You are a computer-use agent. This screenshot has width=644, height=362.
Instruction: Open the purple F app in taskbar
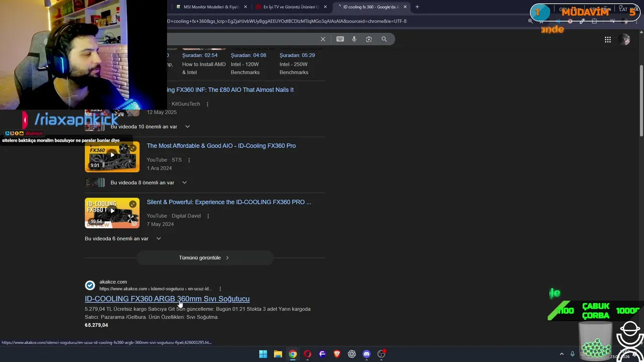coord(323,354)
